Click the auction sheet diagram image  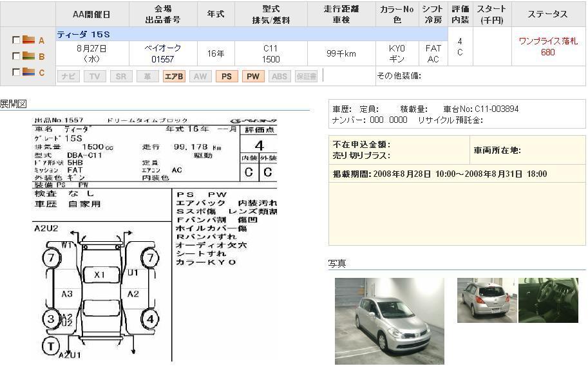click(x=155, y=239)
